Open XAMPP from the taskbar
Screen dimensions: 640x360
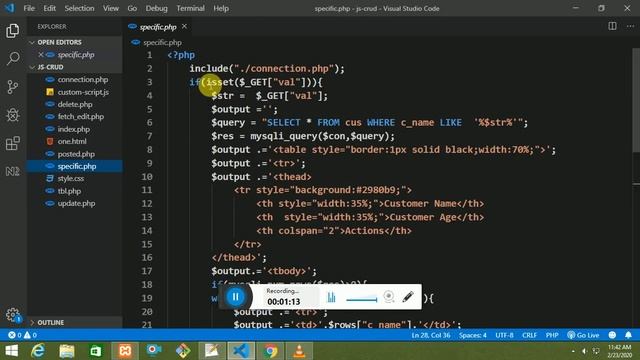[x=125, y=351]
